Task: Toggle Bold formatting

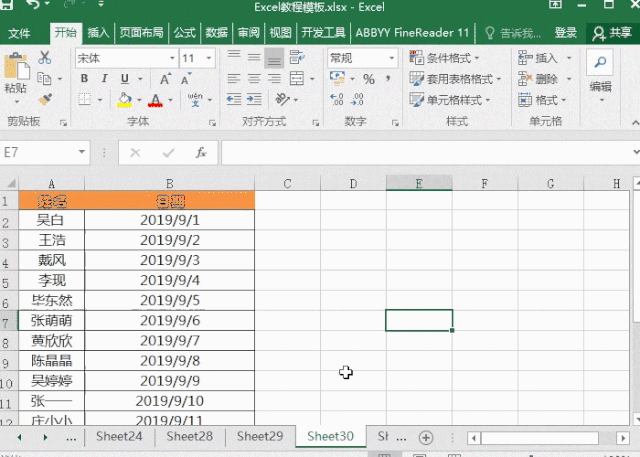Action: click(84, 78)
